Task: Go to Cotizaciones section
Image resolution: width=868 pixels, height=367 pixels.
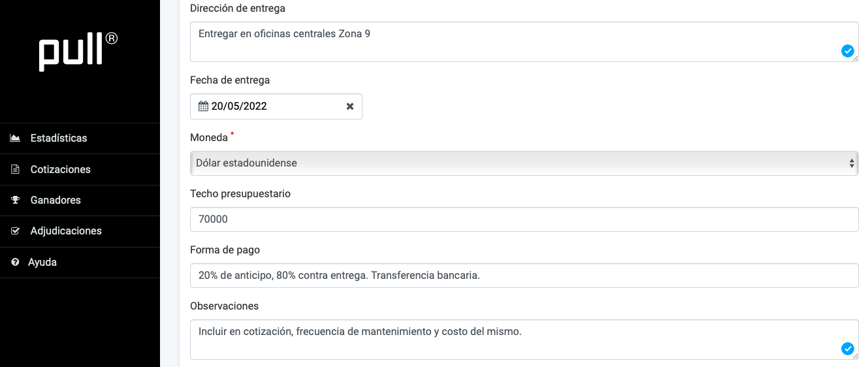Action: coord(60,169)
